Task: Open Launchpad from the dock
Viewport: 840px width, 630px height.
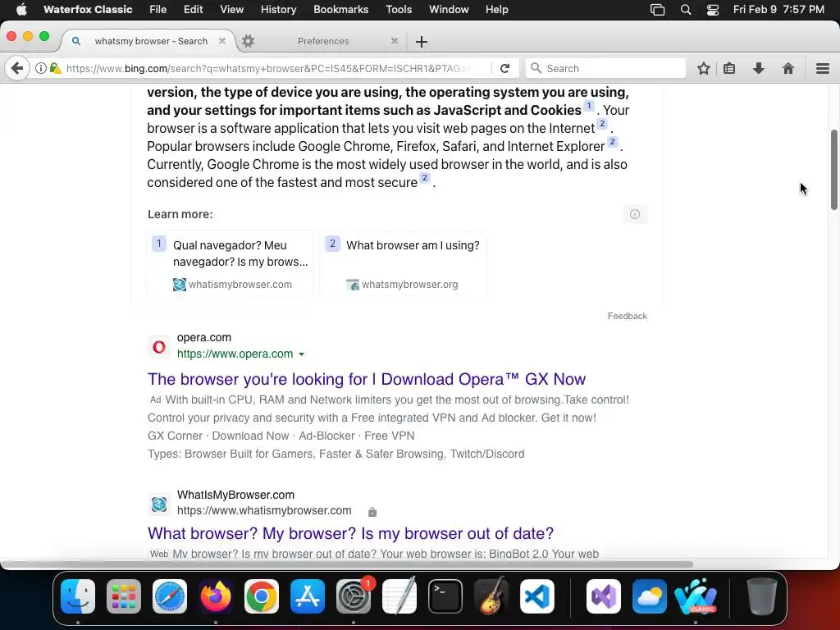Action: pos(124,596)
